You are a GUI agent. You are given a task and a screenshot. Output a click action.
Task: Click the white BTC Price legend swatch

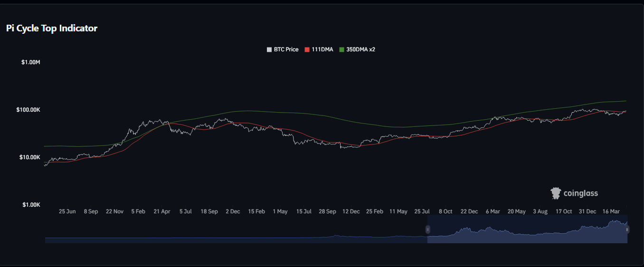tap(269, 49)
